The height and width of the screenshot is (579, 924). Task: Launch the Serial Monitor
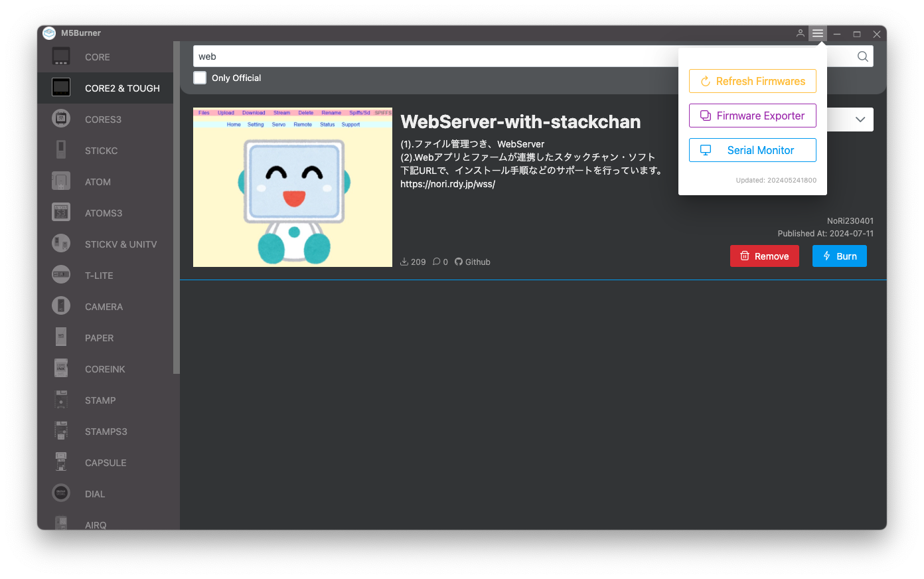point(753,150)
